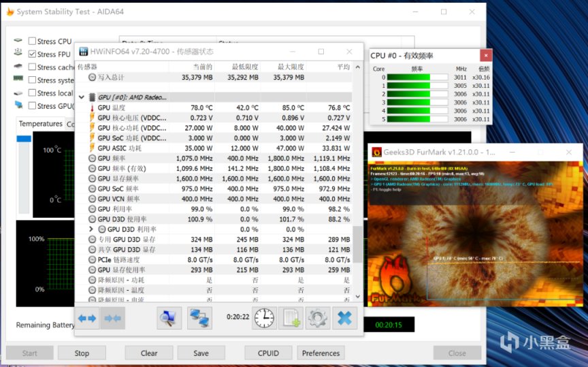
Task: Click the GPU 温度 thermometer icon
Action: (x=92, y=108)
